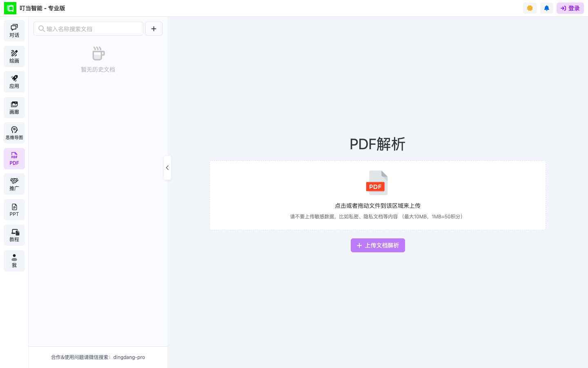This screenshot has width=588, height=368.
Task: Open the 应用 applications panel
Action: pyautogui.click(x=14, y=81)
